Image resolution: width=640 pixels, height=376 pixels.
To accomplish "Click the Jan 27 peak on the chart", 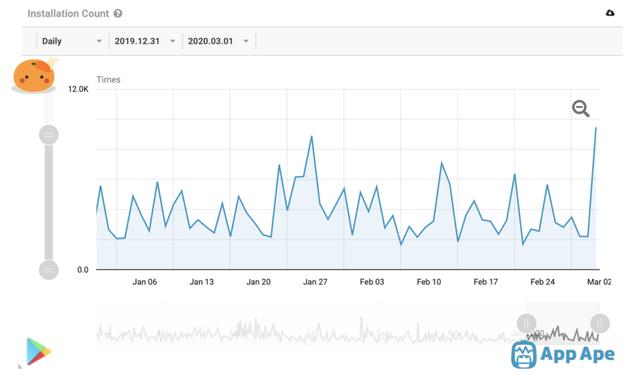I will tap(312, 136).
